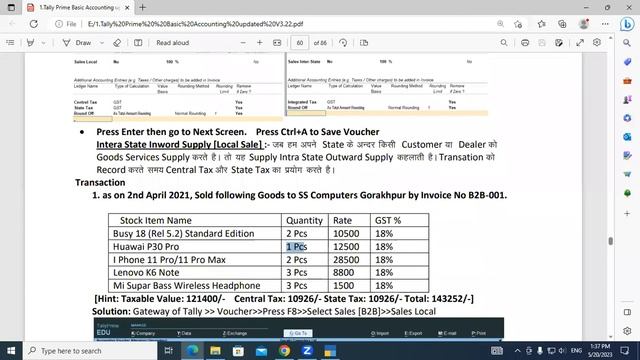Image resolution: width=640 pixels, height=360 pixels.
Task: Open volume control in tray
Action: (x=562, y=351)
